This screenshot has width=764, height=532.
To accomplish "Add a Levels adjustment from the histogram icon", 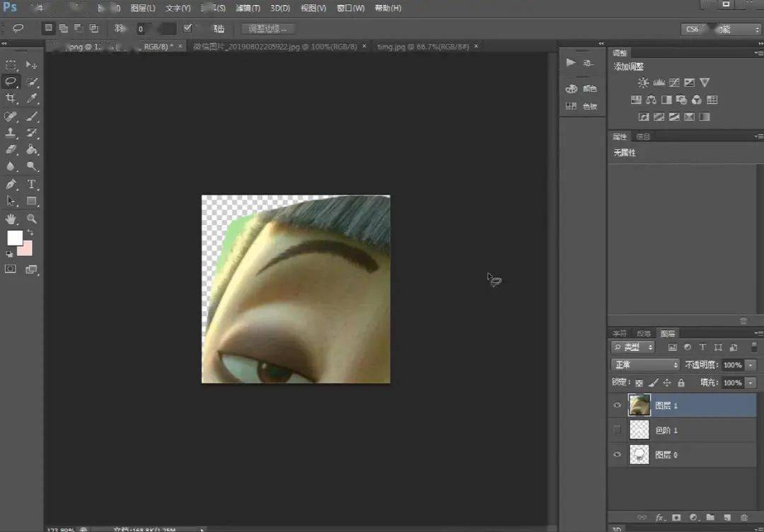I will 659,82.
